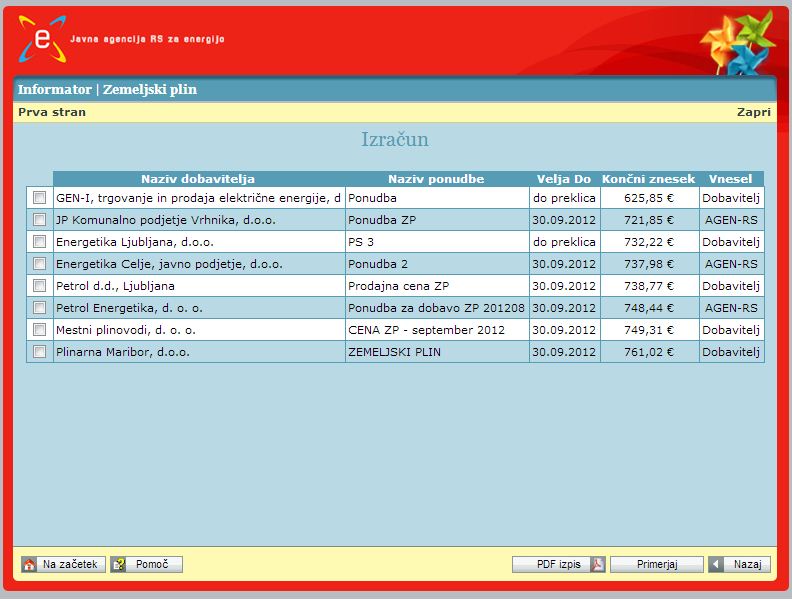Screen dimensions: 792x601
Task: Click the amount 721,85 €
Action: 649,220
